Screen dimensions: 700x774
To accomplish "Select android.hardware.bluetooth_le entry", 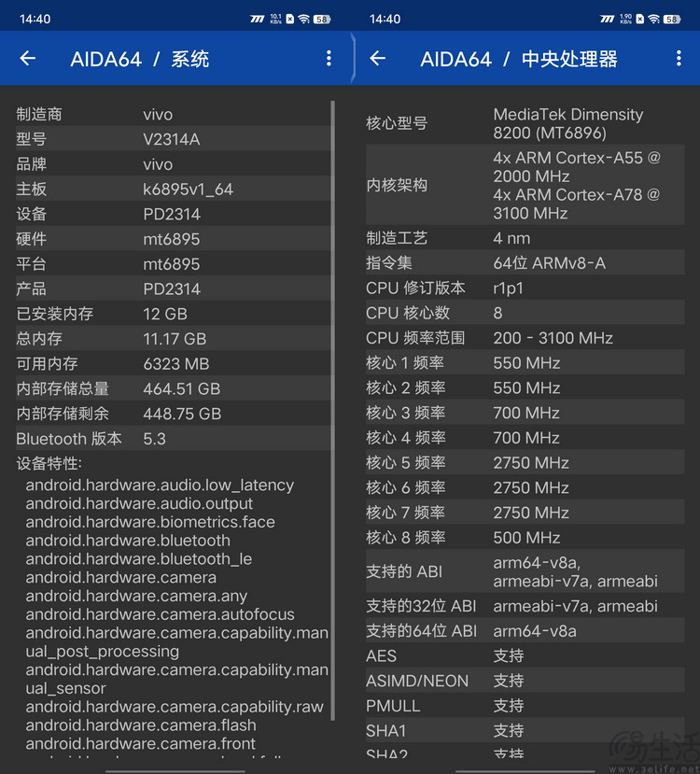I will click(139, 558).
